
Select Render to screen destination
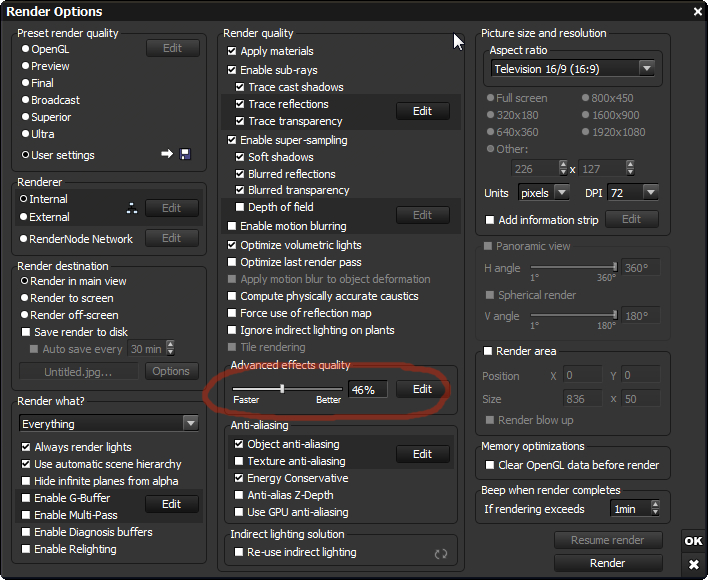26,298
